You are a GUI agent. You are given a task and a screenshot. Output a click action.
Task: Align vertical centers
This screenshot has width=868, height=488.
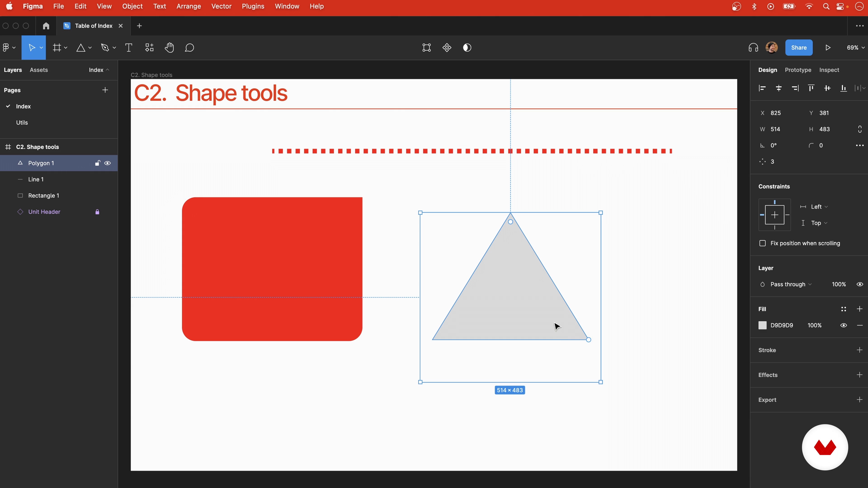coord(827,88)
